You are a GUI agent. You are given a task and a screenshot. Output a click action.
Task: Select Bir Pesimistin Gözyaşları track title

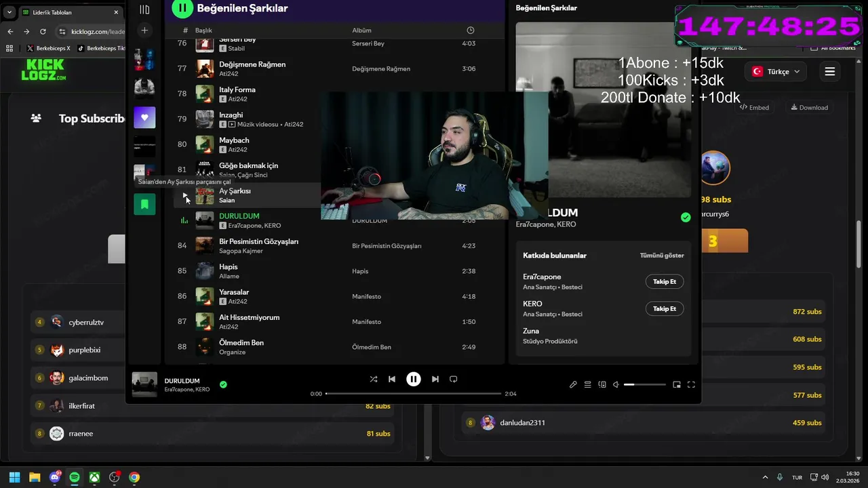click(258, 241)
